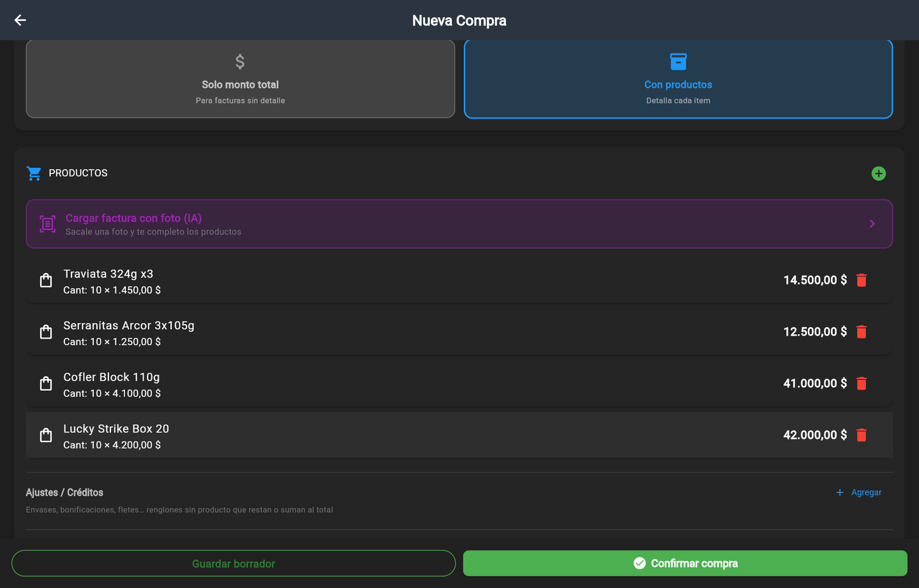
Task: Select the Cofler Block 110g product name
Action: pos(112,377)
